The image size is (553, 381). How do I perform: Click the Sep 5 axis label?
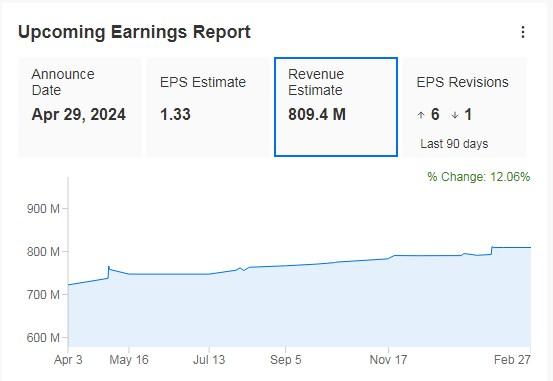click(x=286, y=360)
